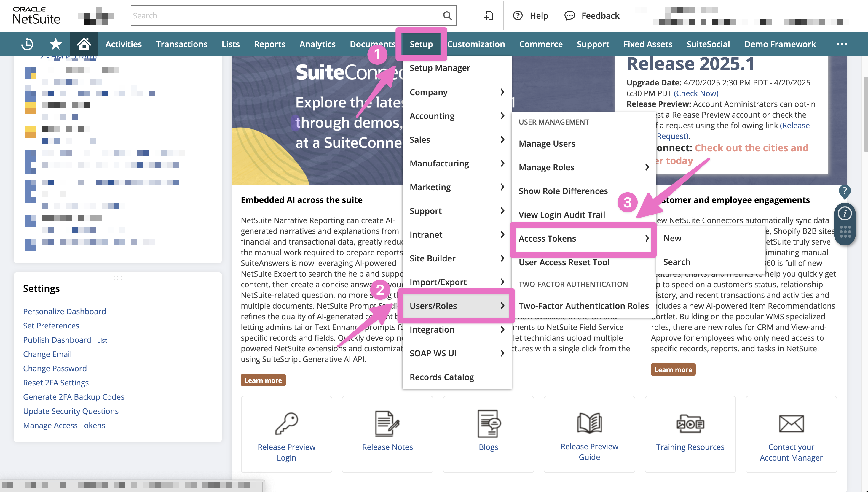Select User Access Reset Tool
This screenshot has width=868, height=492.
click(x=583, y=262)
